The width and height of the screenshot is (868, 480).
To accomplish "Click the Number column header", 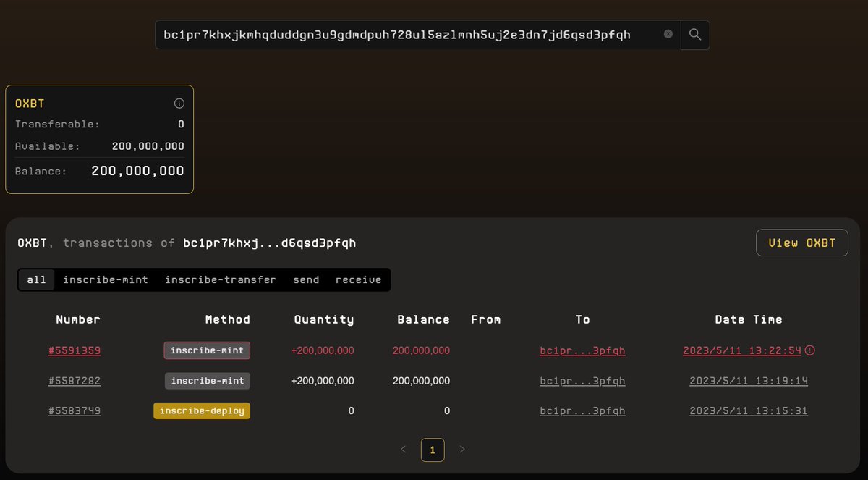I will (x=78, y=319).
